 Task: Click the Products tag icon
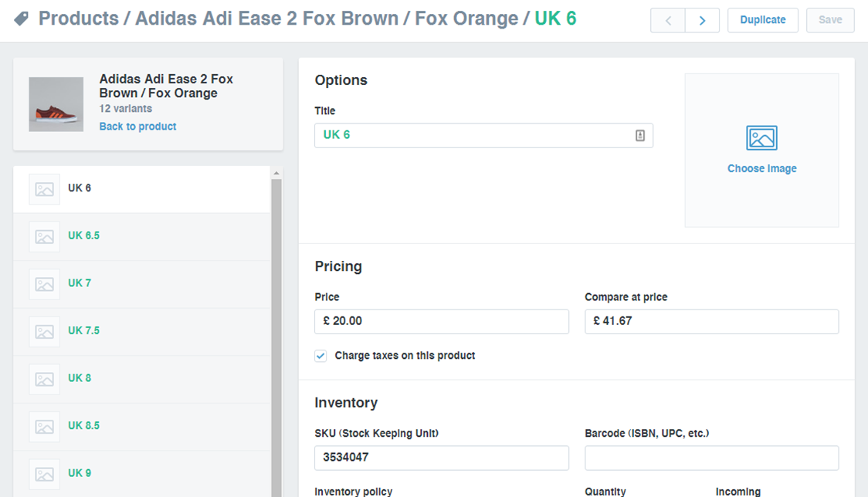point(21,19)
